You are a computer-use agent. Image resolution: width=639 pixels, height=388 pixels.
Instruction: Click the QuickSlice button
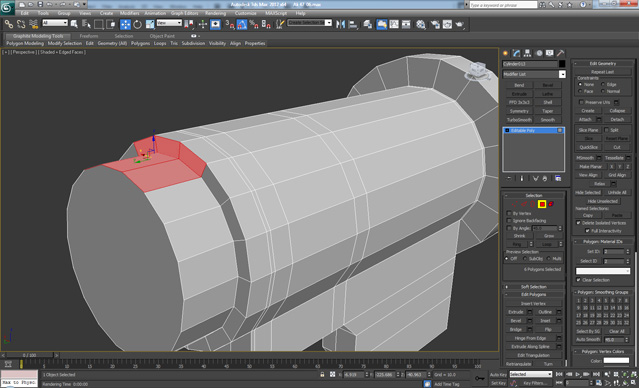point(588,147)
